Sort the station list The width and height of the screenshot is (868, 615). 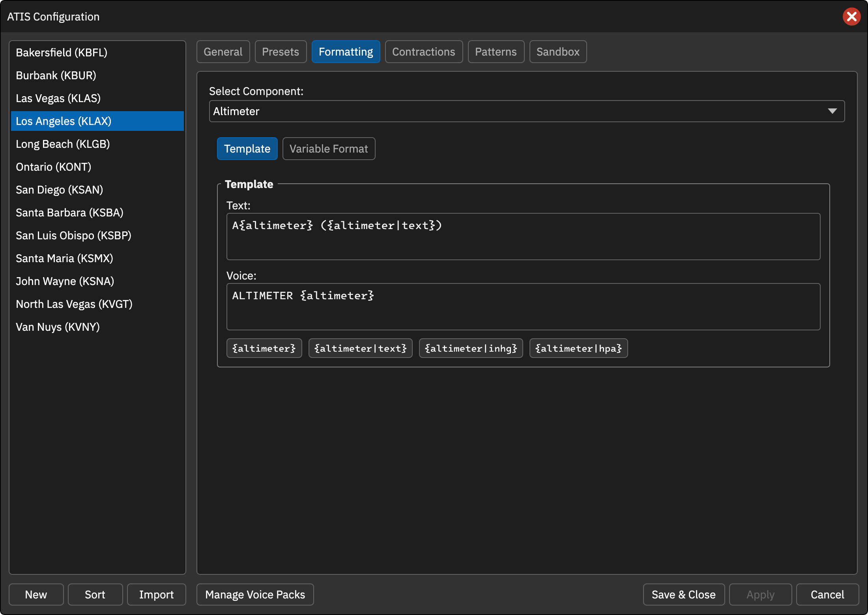95,594
